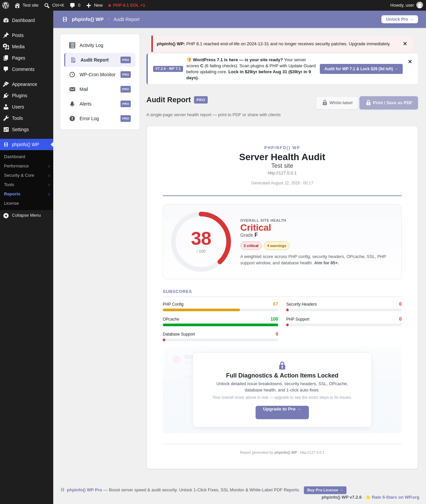Click the 3 critical badge

[x=251, y=246]
